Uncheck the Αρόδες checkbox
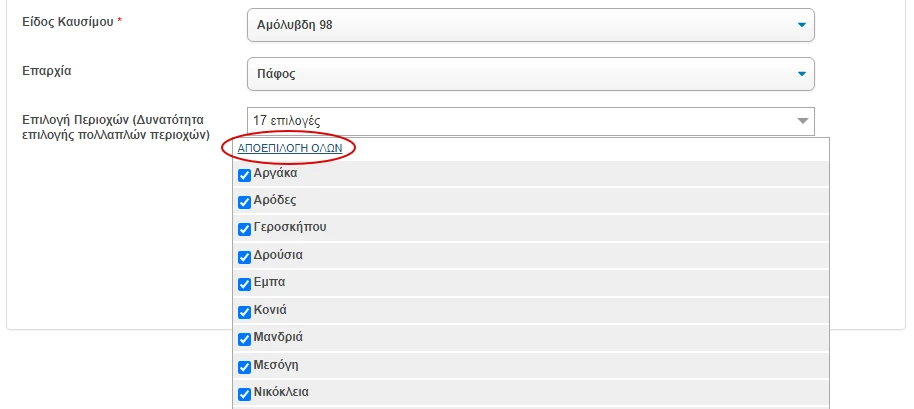914x409 pixels. (x=245, y=202)
